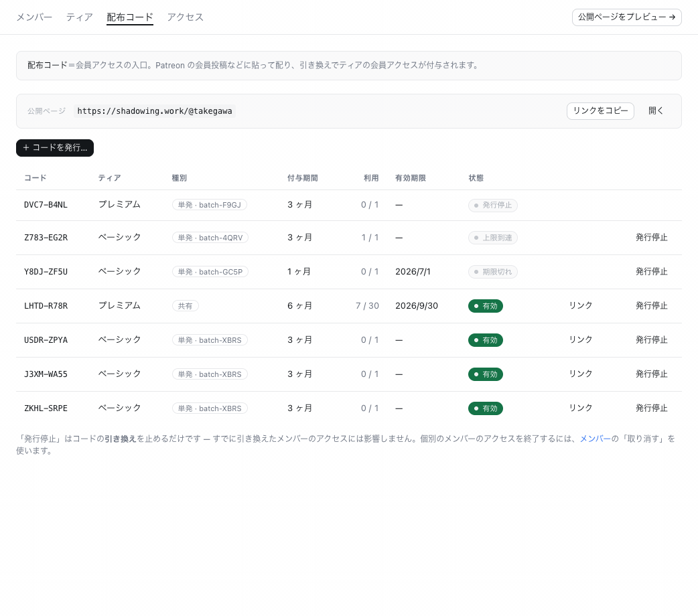Copy link with リンクをコピー button
The width and height of the screenshot is (698, 616).
pos(600,111)
